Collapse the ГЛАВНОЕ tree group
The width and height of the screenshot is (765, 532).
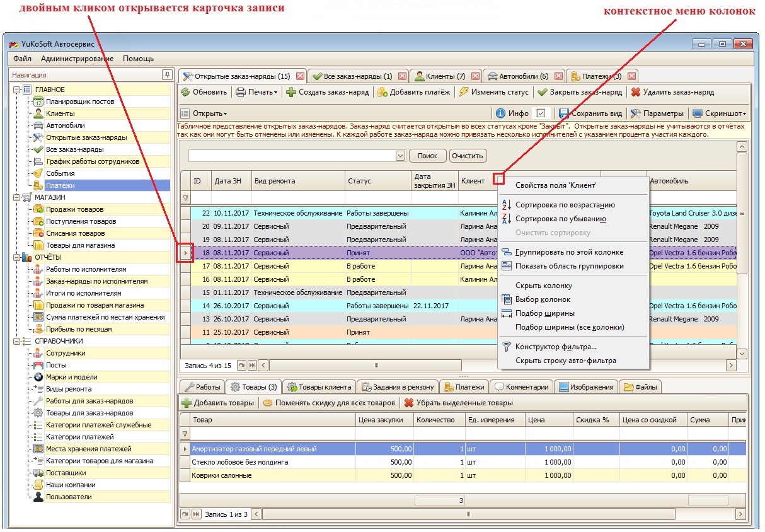click(17, 90)
